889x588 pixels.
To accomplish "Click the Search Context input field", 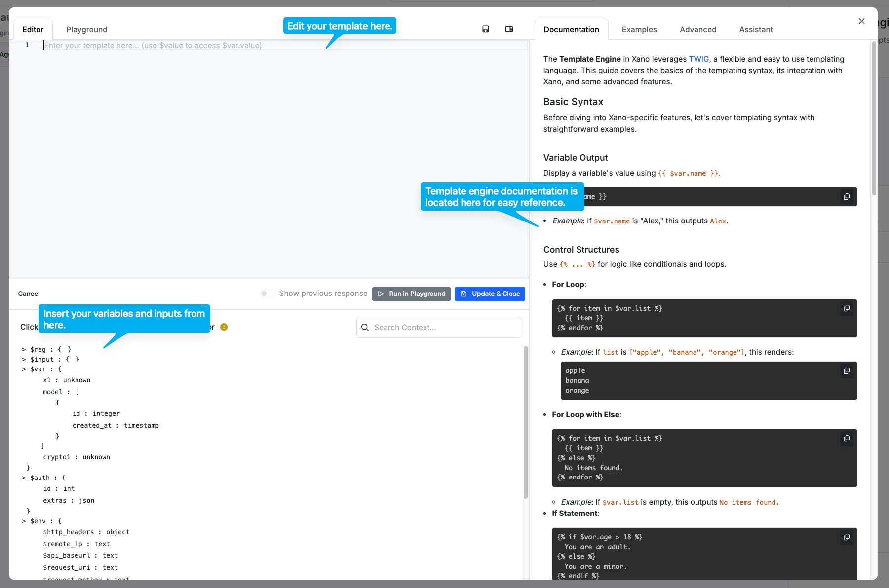I will coord(439,328).
